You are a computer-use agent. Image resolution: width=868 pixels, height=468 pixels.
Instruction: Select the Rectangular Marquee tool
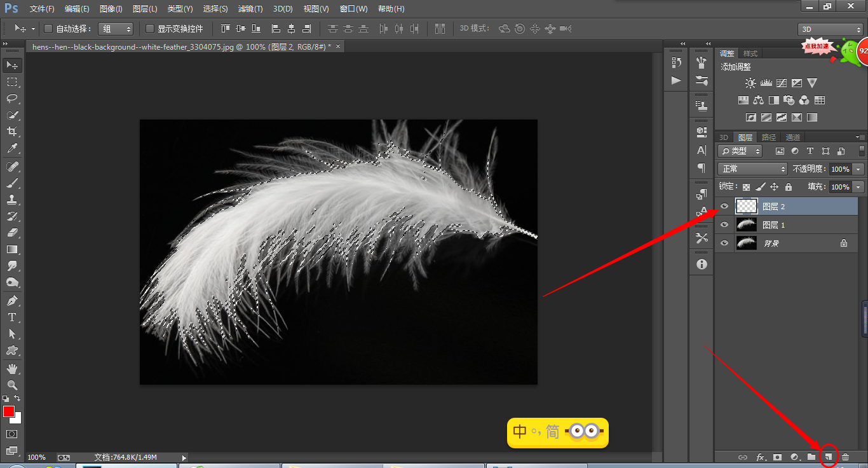pyautogui.click(x=12, y=82)
